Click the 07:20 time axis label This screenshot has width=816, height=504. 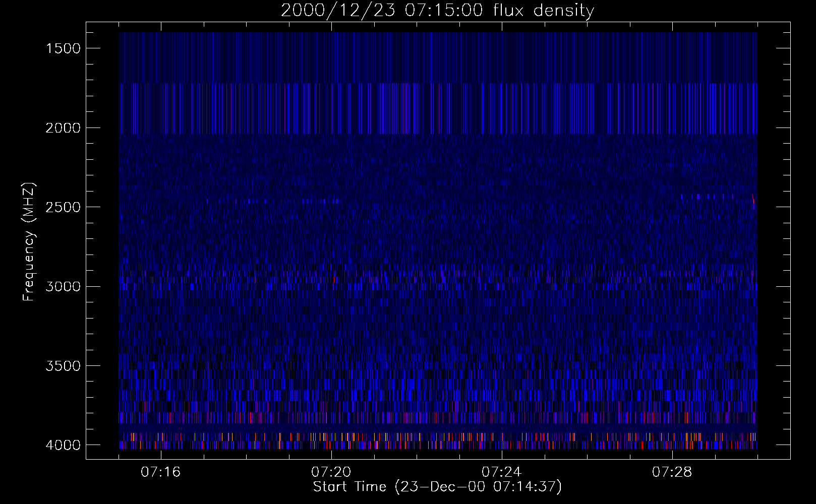pos(331,472)
